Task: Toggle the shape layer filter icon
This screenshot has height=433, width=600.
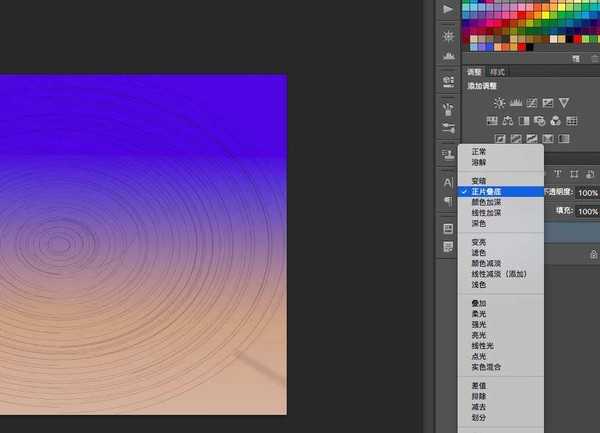Action: click(574, 174)
